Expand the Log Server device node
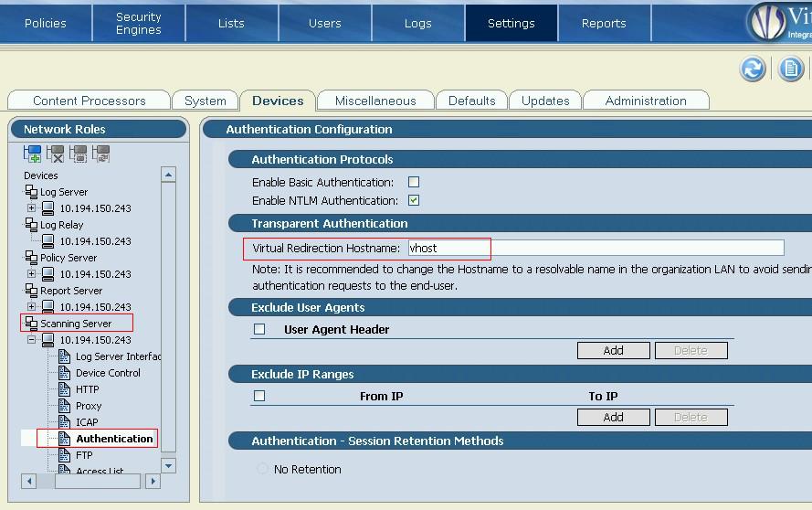 coord(31,208)
